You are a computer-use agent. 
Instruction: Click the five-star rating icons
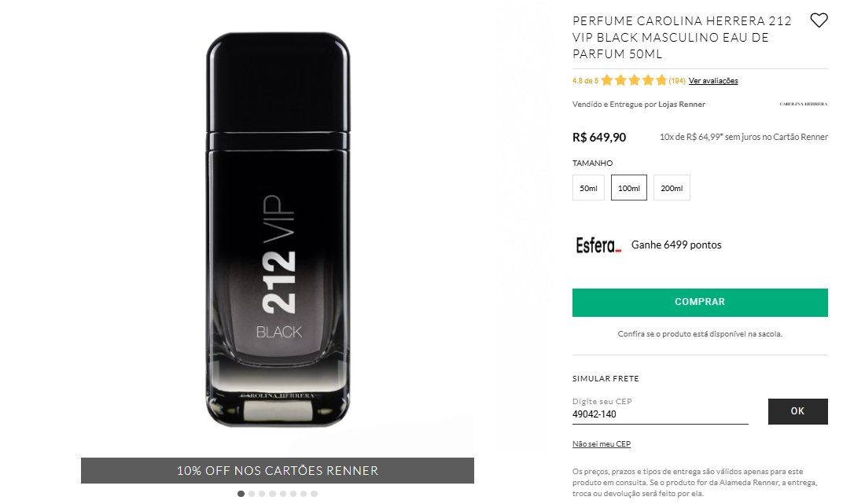[634, 81]
